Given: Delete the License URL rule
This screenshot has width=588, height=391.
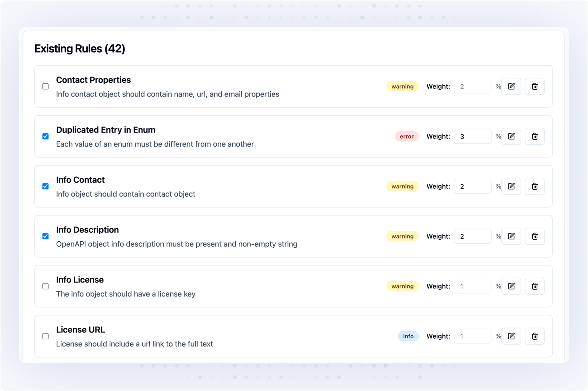Looking at the screenshot, I should pos(535,336).
